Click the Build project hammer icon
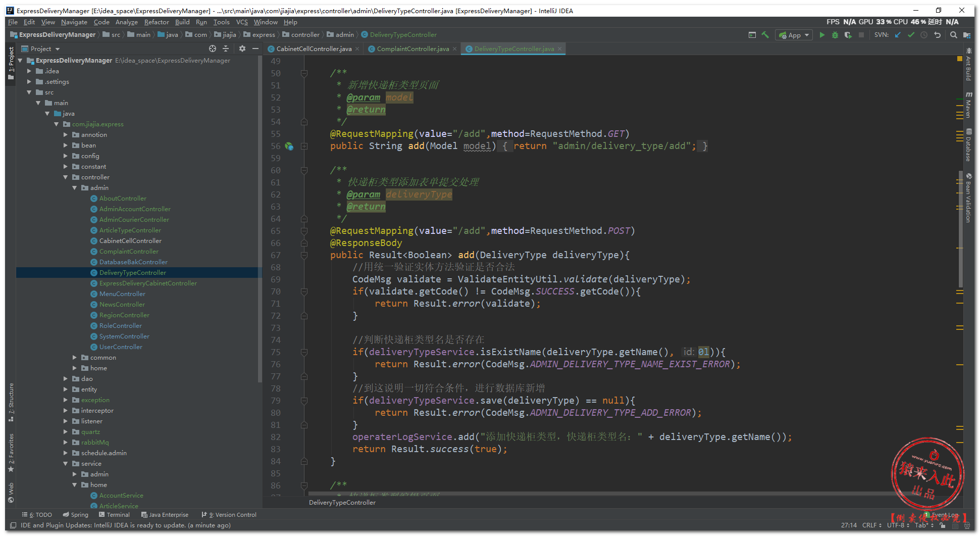 pos(765,35)
